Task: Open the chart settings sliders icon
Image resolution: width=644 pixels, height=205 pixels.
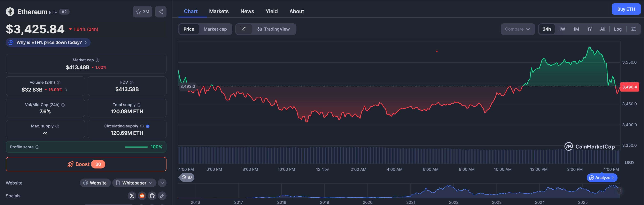Action: pos(633,29)
